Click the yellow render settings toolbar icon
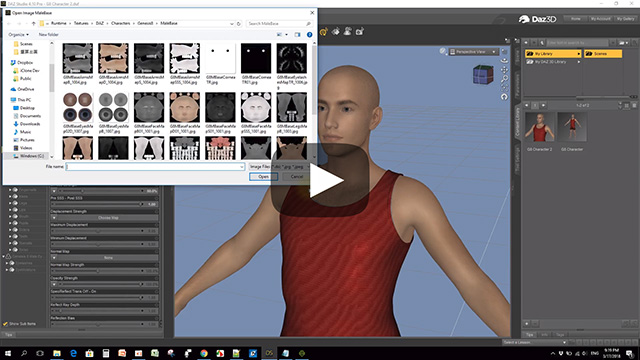 324,31
